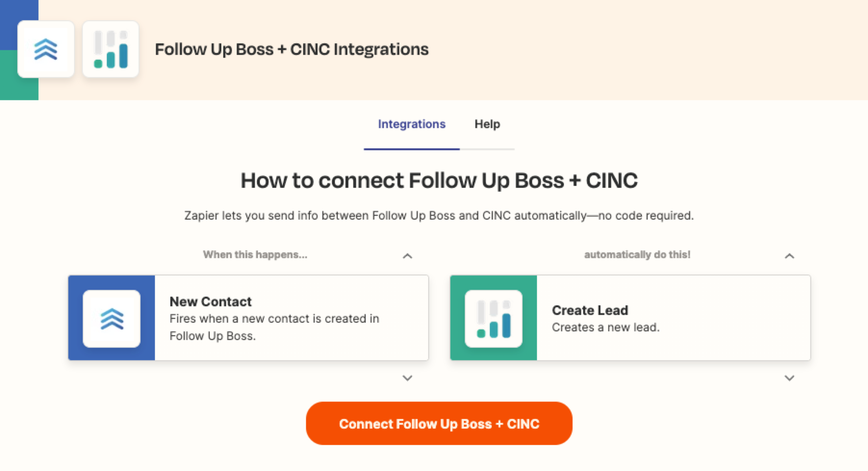Click the 'automatically do this!' label
The width and height of the screenshot is (868, 471).
[637, 255]
